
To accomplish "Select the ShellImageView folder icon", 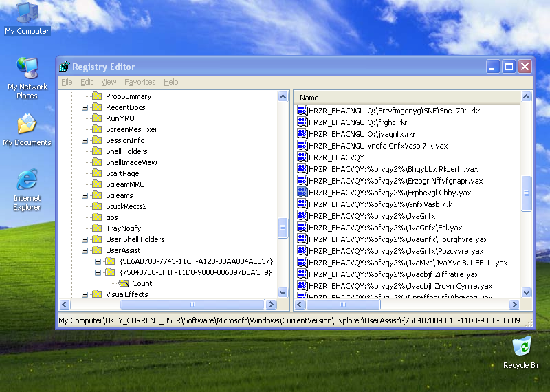I will [97, 162].
